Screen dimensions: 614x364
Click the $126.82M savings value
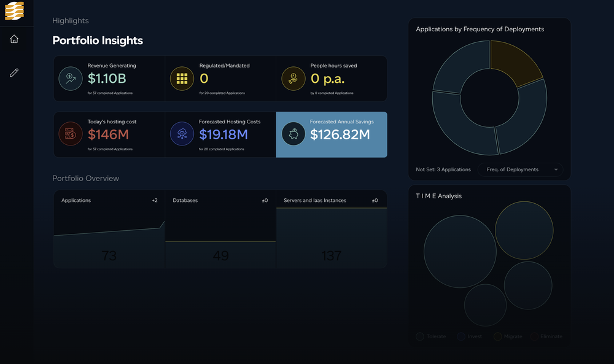(340, 134)
